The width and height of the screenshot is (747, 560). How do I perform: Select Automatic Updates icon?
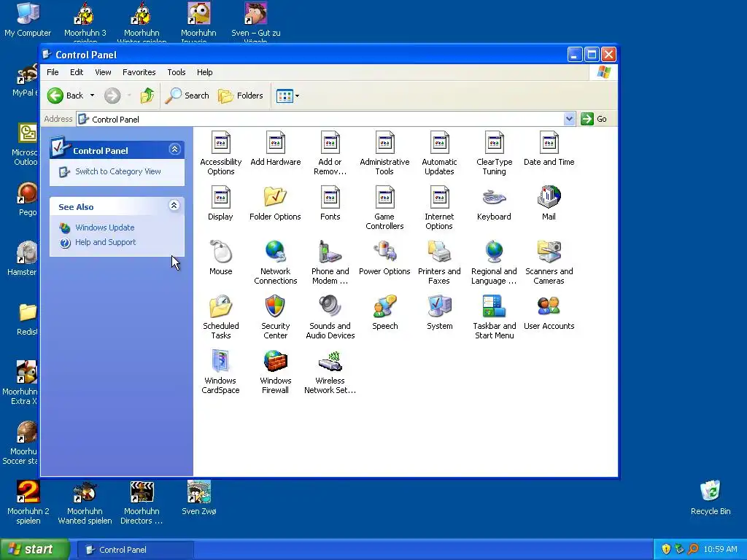pyautogui.click(x=439, y=142)
